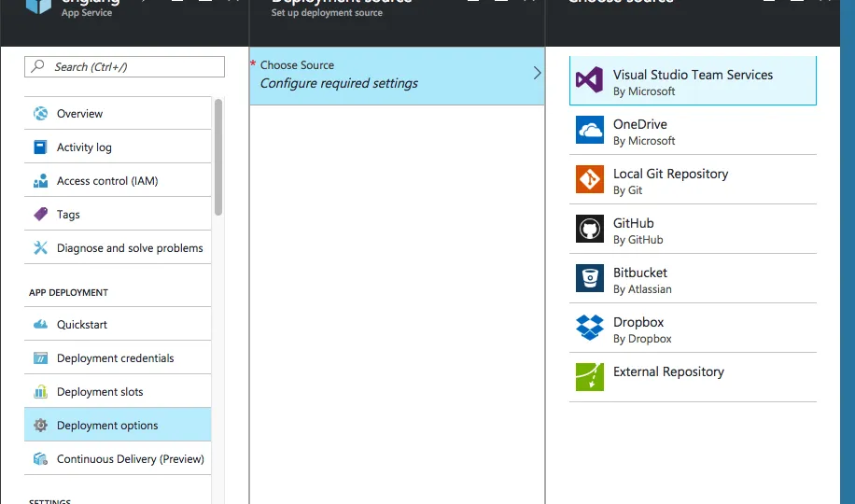
Task: Click the Deployment credentials icon
Action: (x=40, y=358)
